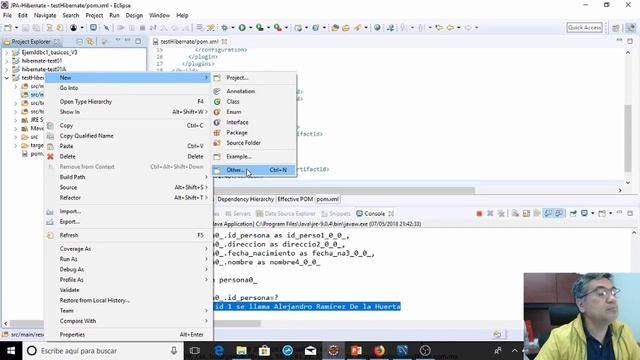Open File Explorer from the taskbar
This screenshot has height=360, width=640.
pyautogui.click(x=241, y=351)
